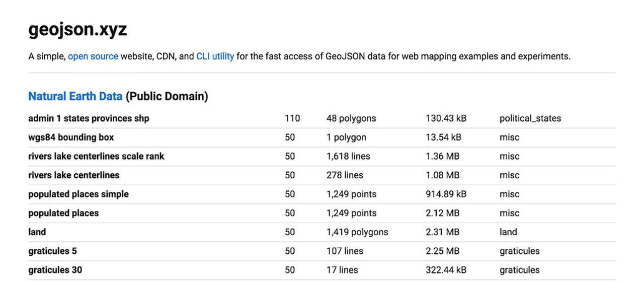644x282 pixels.
Task: Select the 'wgs84 bounding box' dataset
Action: point(71,137)
